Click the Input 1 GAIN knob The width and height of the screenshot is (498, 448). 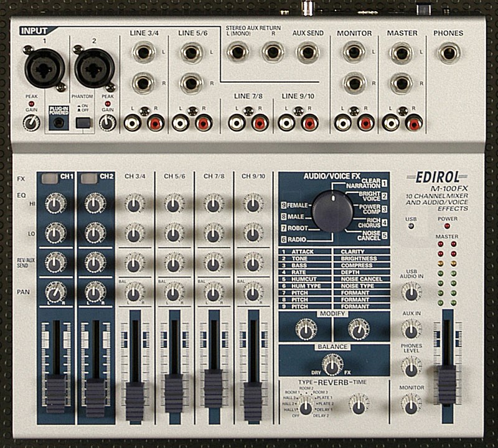pos(31,123)
